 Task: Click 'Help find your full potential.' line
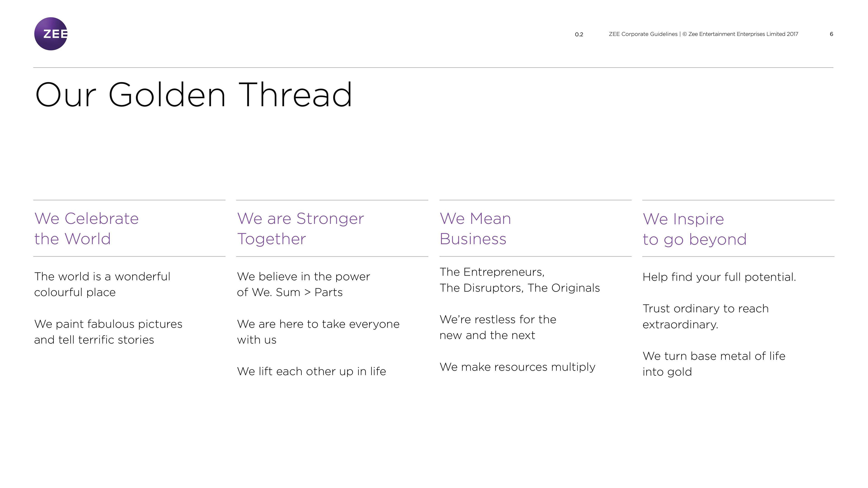(x=719, y=277)
